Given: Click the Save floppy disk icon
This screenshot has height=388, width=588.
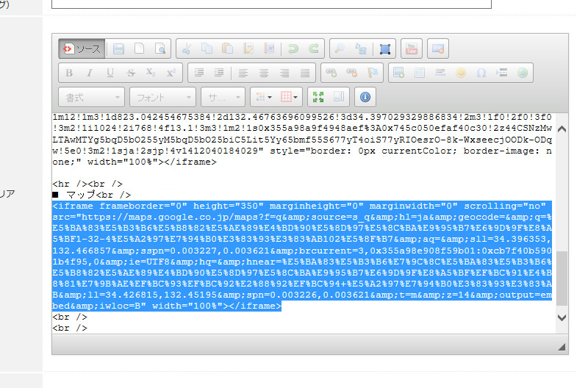Looking at the screenshot, I should pos(118,48).
